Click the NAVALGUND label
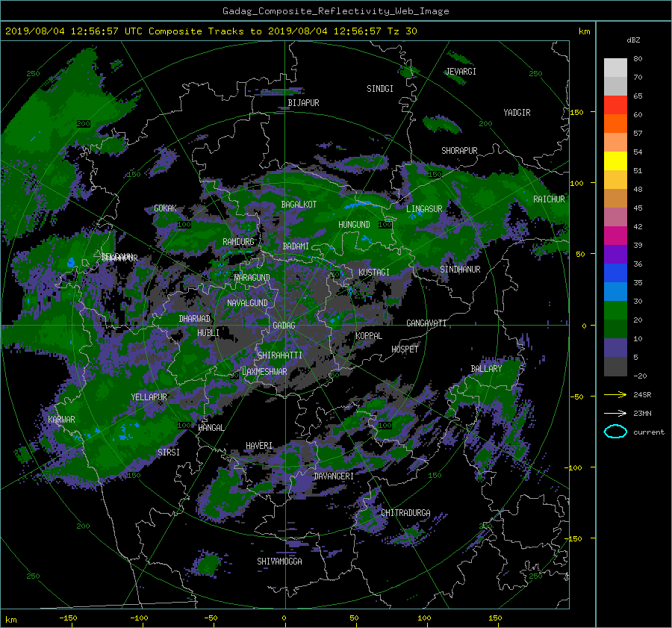The width and height of the screenshot is (672, 628). point(247,303)
